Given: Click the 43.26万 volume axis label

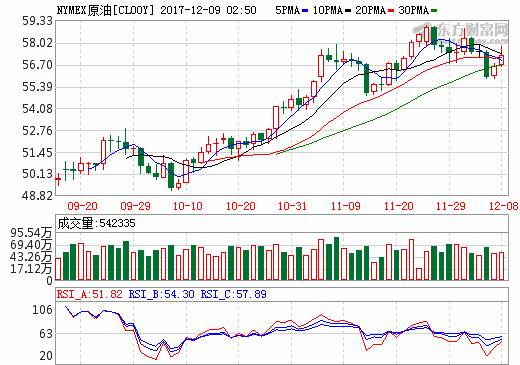Looking at the screenshot, I should click(31, 257).
